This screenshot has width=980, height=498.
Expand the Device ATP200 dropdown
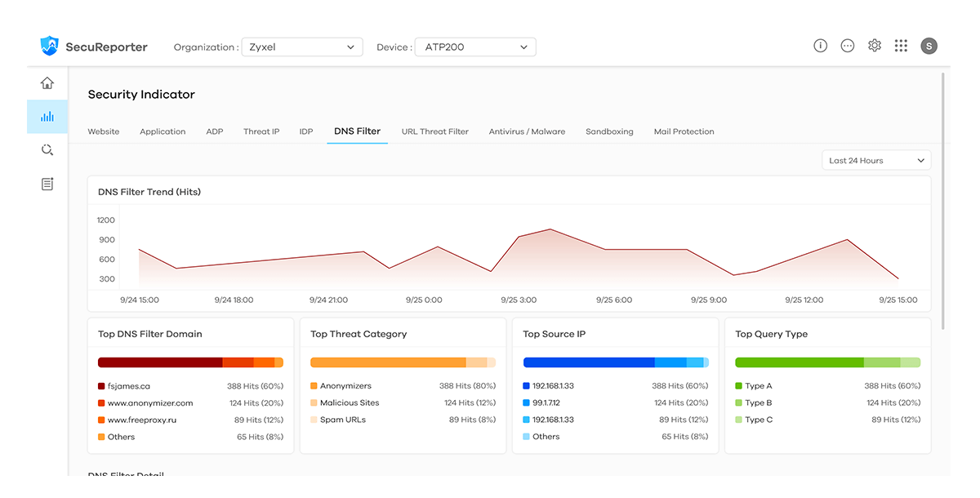475,47
